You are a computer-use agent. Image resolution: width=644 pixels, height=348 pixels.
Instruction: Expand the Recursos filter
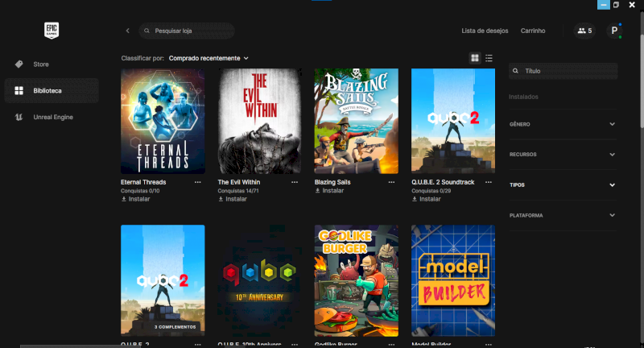pyautogui.click(x=563, y=155)
